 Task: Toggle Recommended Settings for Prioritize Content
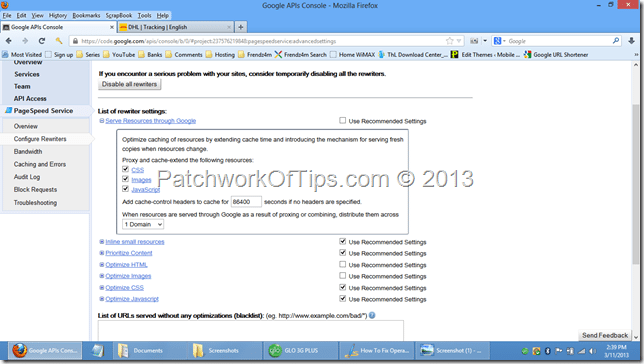coord(343,252)
